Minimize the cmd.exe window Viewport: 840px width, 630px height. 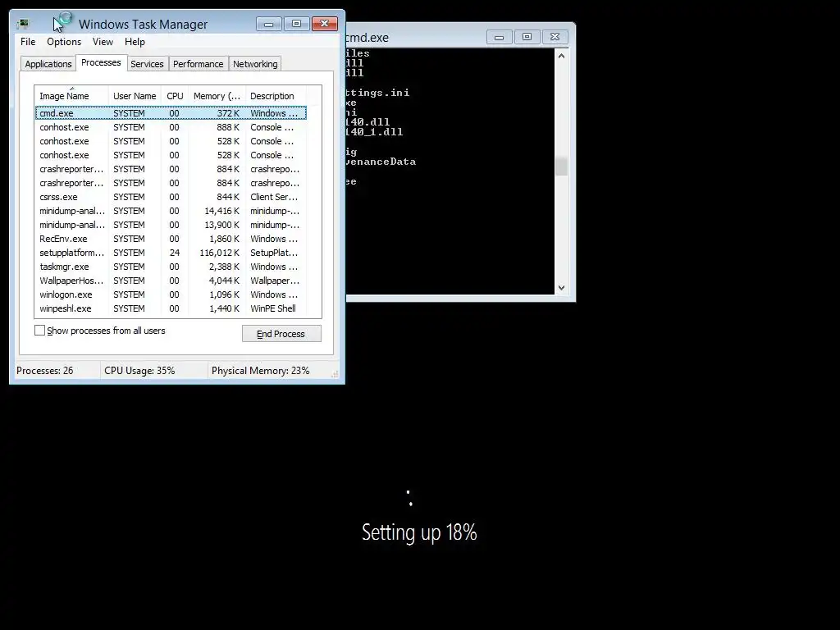tap(500, 37)
